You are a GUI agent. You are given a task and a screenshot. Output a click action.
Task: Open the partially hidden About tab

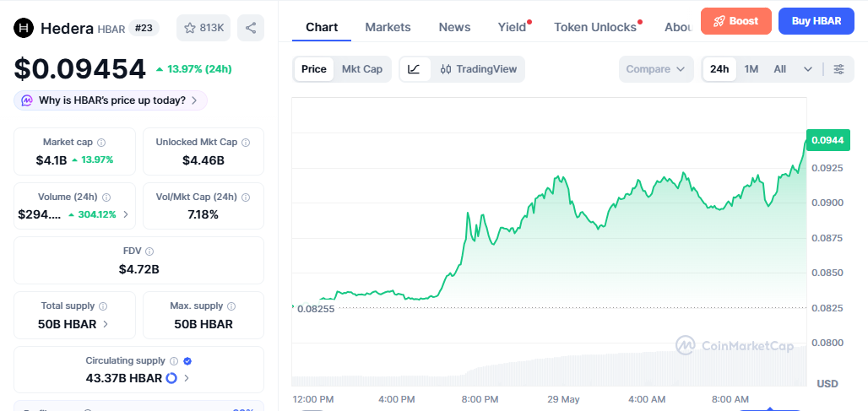point(679,27)
